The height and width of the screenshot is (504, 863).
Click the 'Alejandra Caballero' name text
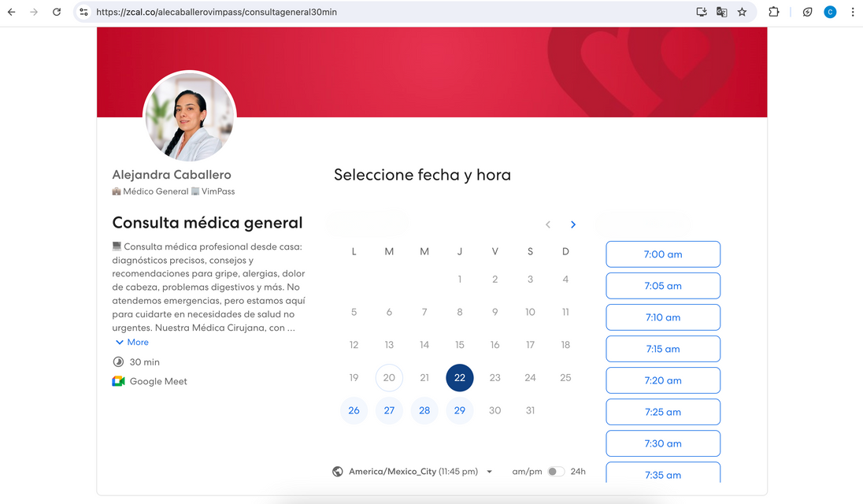tap(172, 174)
